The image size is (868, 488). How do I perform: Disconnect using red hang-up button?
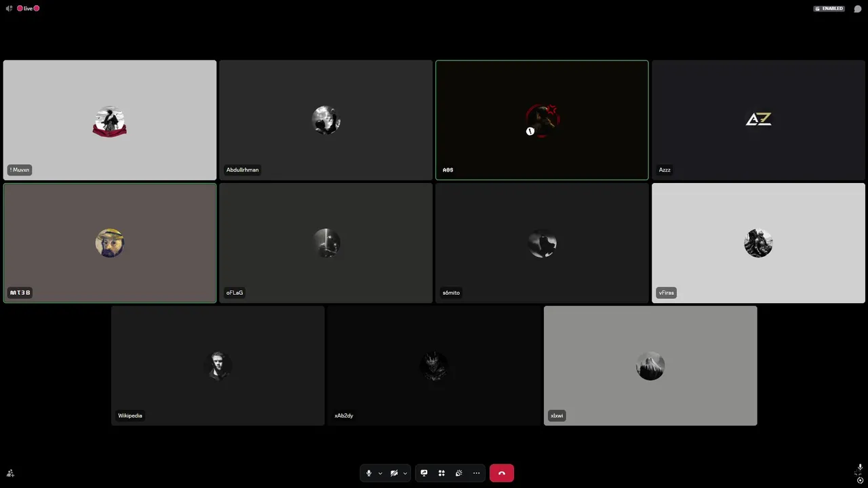point(502,473)
